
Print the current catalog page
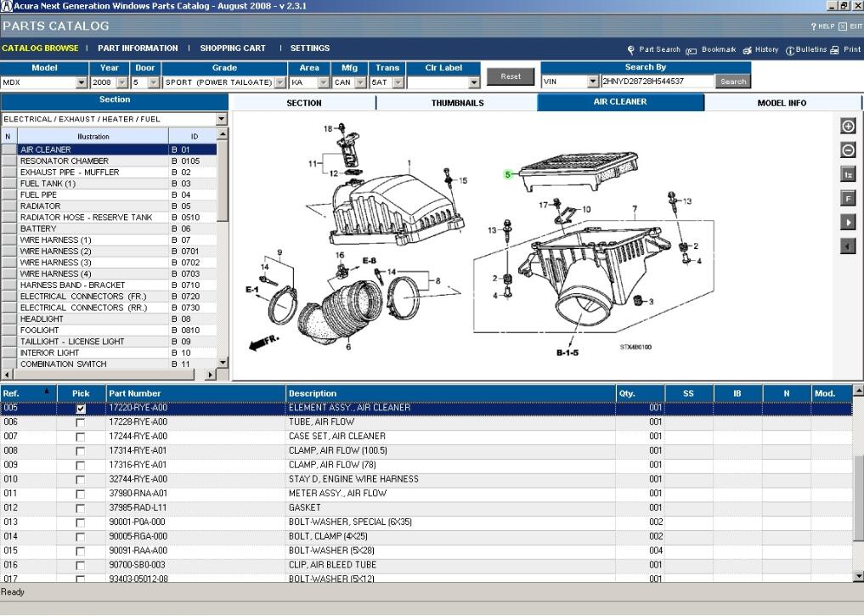(846, 49)
